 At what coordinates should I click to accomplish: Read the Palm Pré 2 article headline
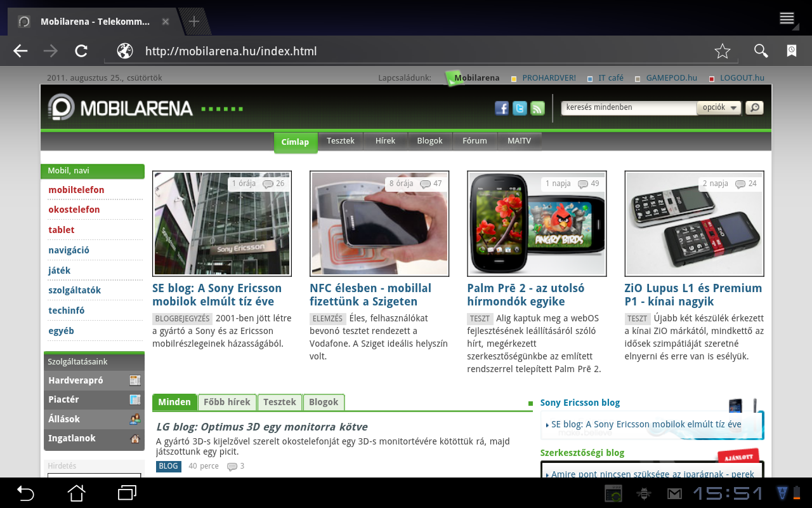tap(526, 295)
